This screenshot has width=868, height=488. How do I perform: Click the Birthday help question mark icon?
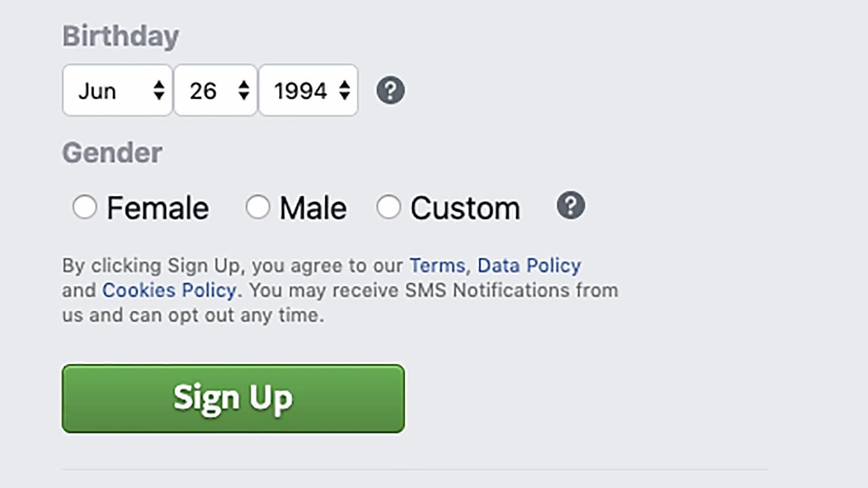[390, 90]
